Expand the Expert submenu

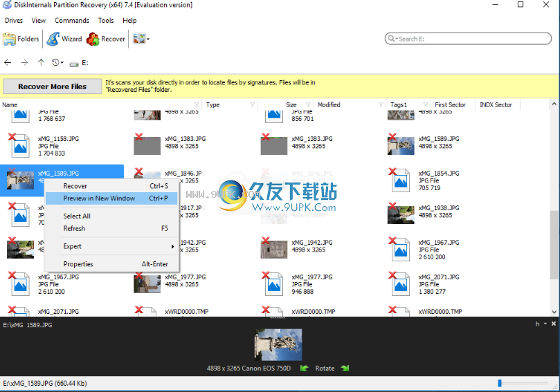(x=111, y=246)
